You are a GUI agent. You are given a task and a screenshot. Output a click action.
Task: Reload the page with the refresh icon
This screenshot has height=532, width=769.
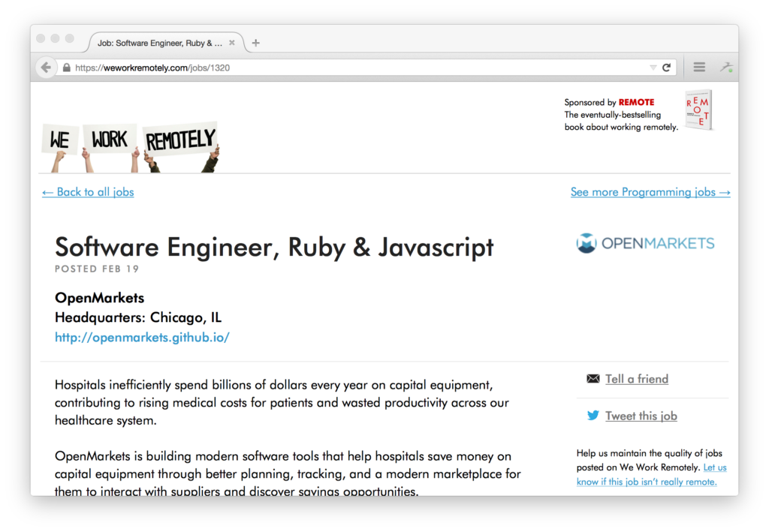coord(667,67)
